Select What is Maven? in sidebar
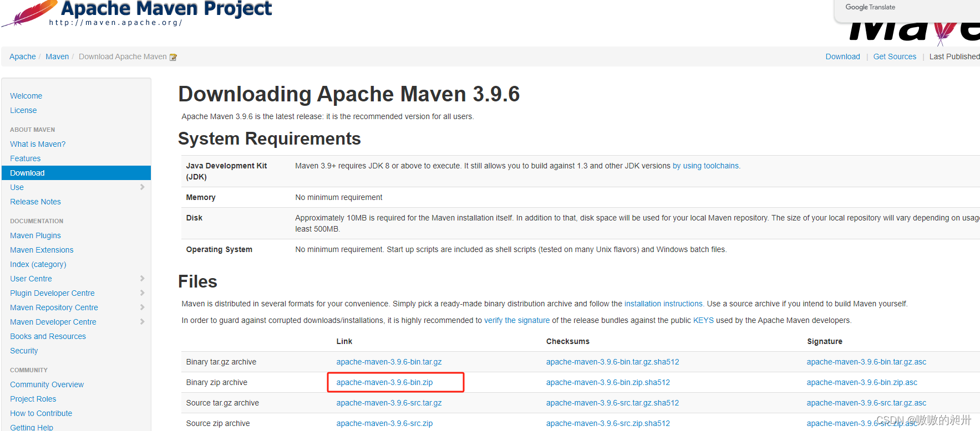This screenshot has width=980, height=431. point(38,144)
